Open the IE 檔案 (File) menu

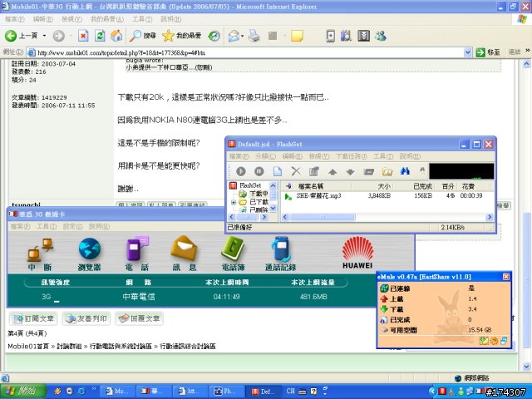click(15, 19)
